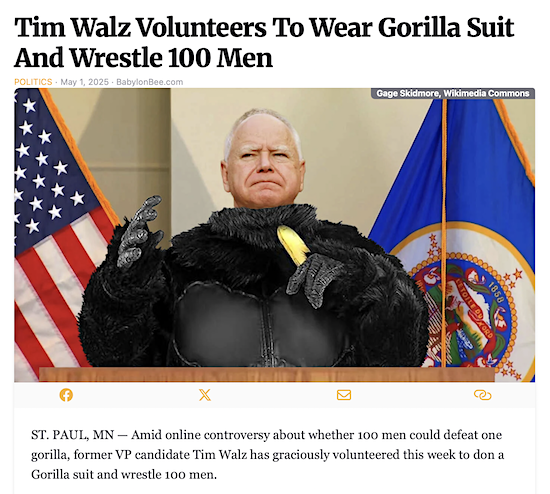
Task: Click the ST. PAUL, MN dateline text
Action: (73, 435)
